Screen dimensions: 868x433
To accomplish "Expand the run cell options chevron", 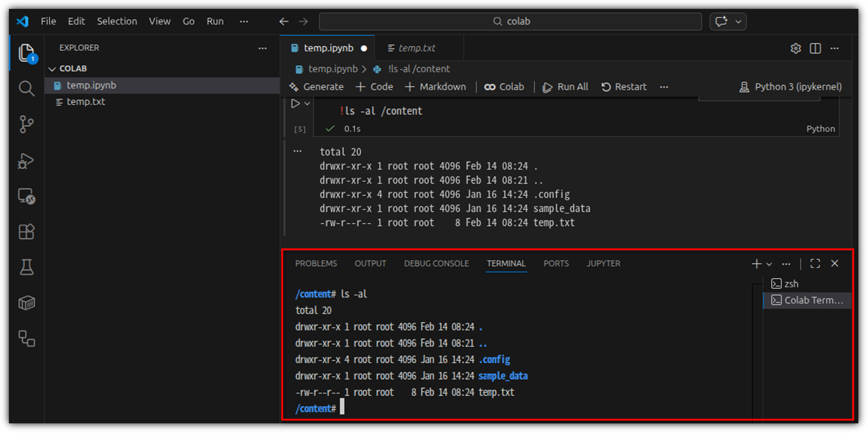I will click(x=307, y=103).
